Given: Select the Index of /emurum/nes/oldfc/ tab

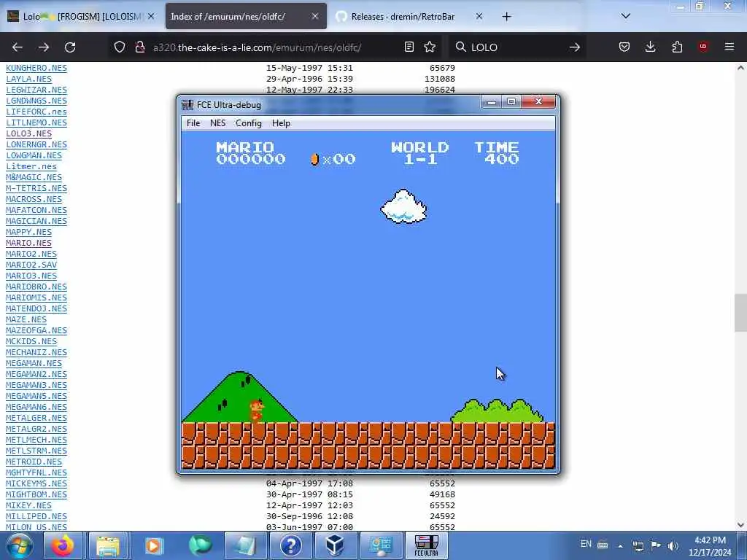Looking at the screenshot, I should pos(246,16).
